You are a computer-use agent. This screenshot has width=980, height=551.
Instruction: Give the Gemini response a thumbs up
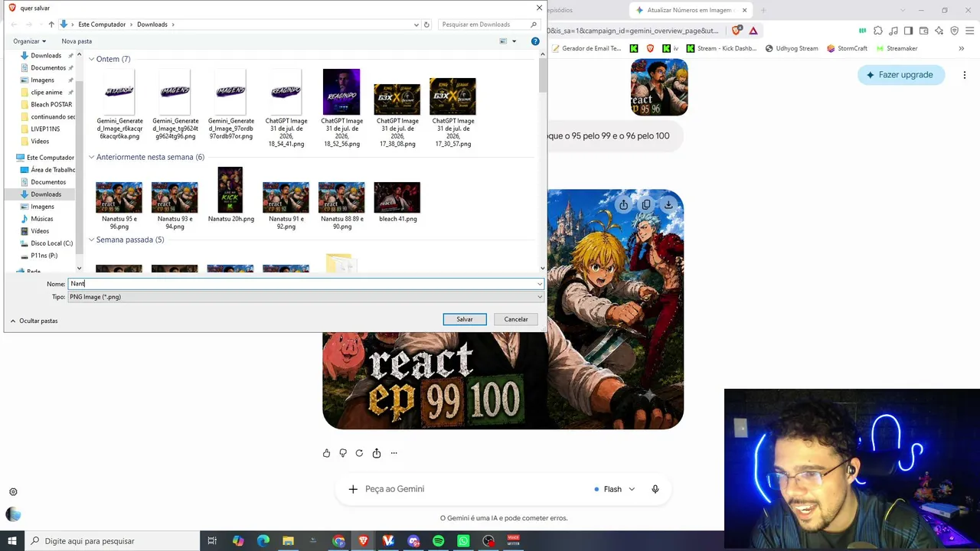pyautogui.click(x=327, y=453)
